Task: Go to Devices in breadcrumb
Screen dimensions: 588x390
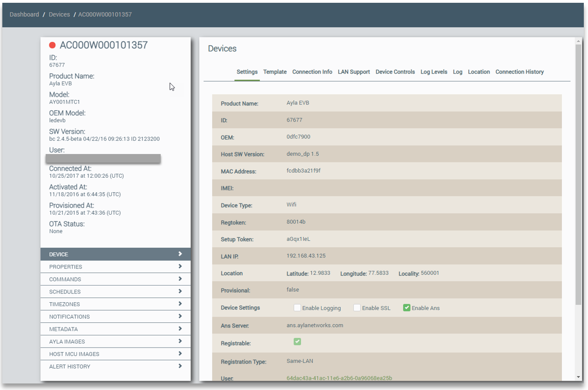Action: click(59, 14)
